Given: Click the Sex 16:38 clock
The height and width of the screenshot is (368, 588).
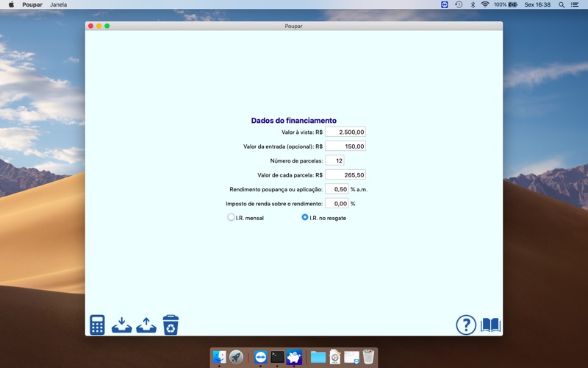Looking at the screenshot, I should 537,4.
